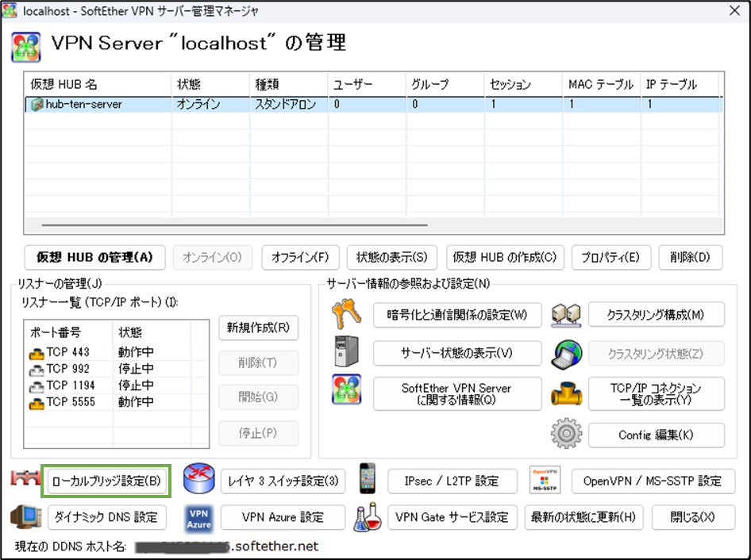Sort by セッション column header

(x=523, y=84)
